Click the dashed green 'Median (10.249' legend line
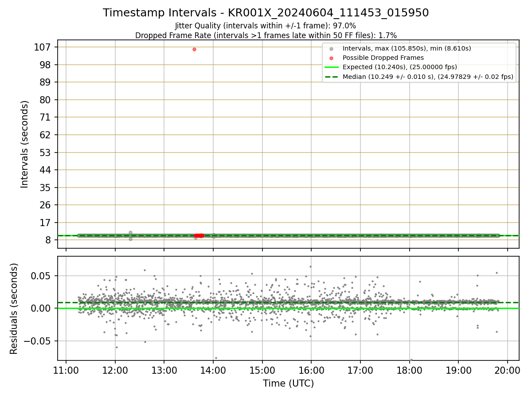This screenshot has width=532, height=399. pyautogui.click(x=332, y=77)
